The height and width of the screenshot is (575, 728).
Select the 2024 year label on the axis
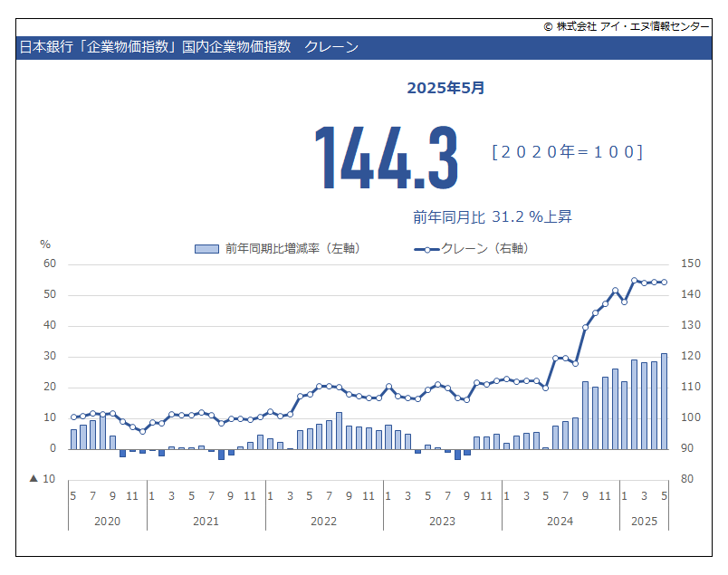point(560,522)
